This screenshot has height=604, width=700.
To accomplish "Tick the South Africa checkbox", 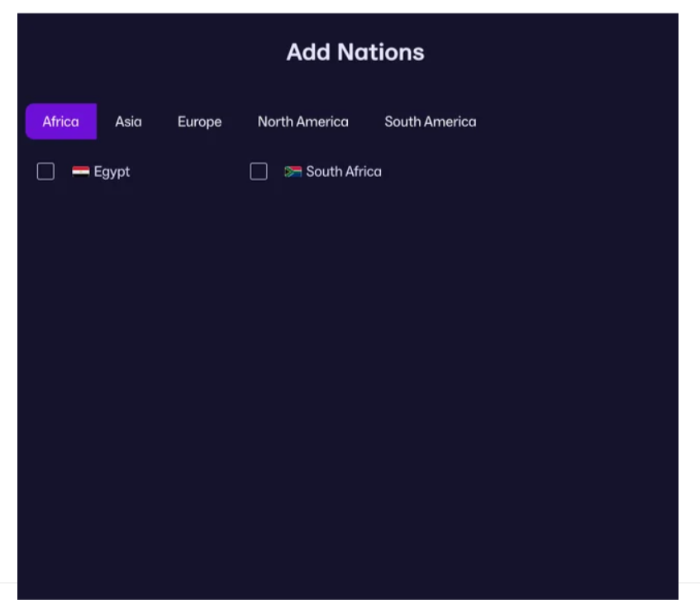I will (259, 171).
